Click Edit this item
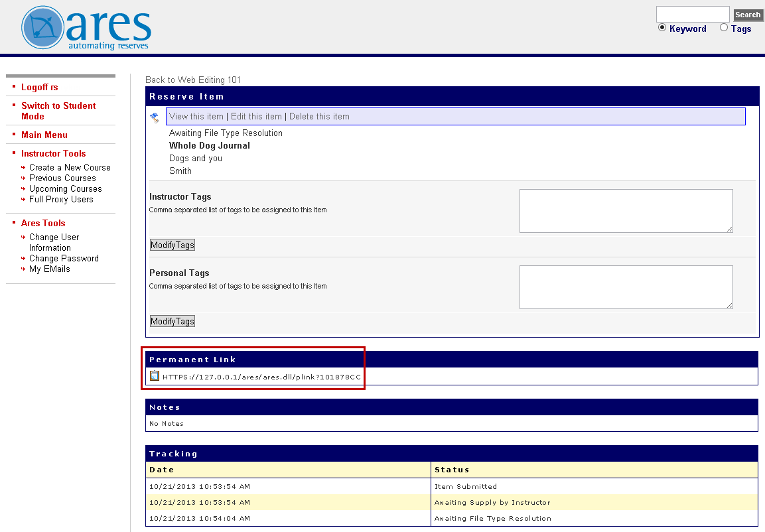Image resolution: width=765 pixels, height=532 pixels. coord(255,116)
